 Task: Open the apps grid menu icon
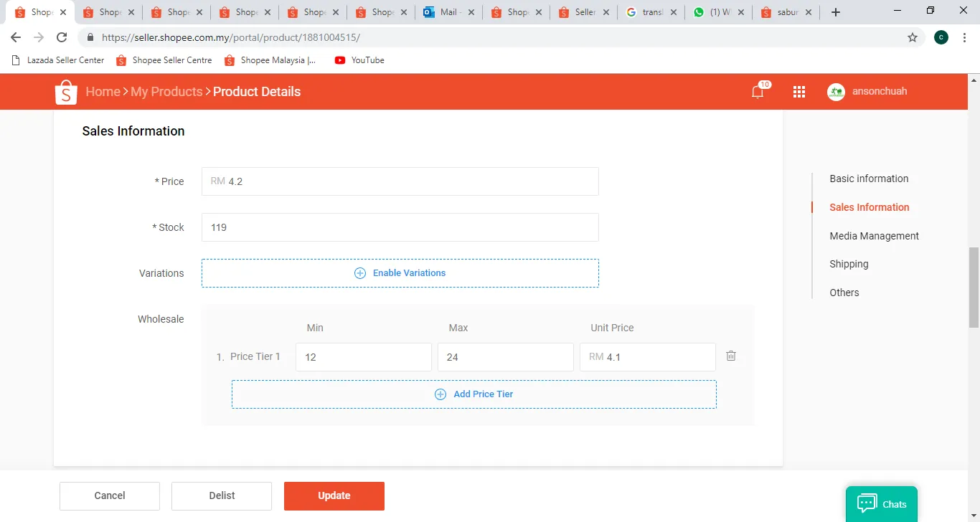(x=799, y=92)
